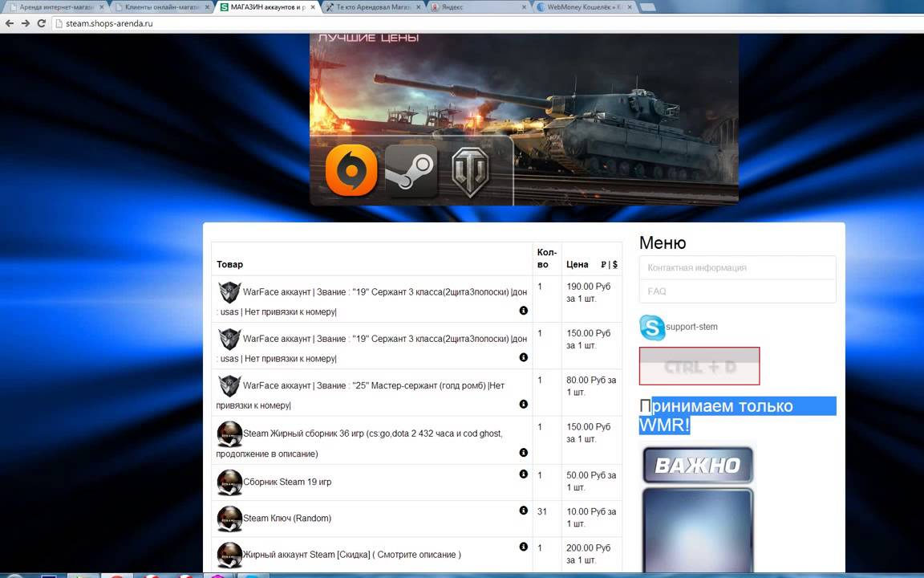
Task: Click the Steam icon next to Жирный сборник 36 игр
Action: click(x=229, y=434)
